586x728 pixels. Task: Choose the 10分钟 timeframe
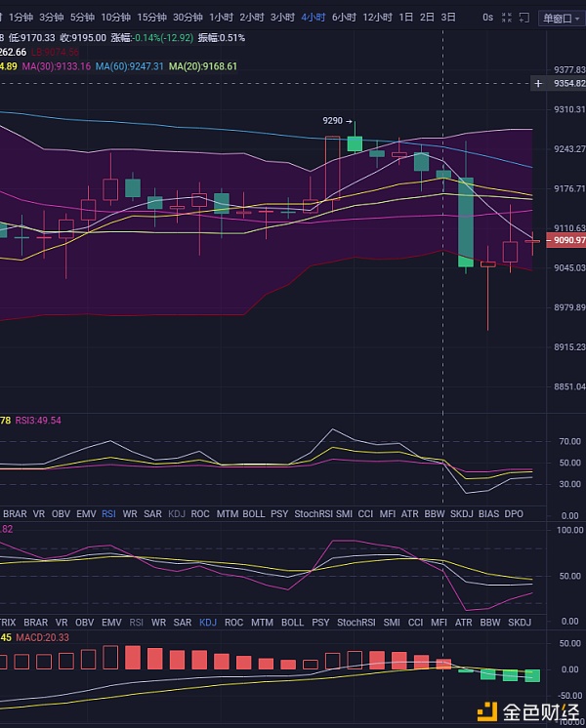point(115,18)
